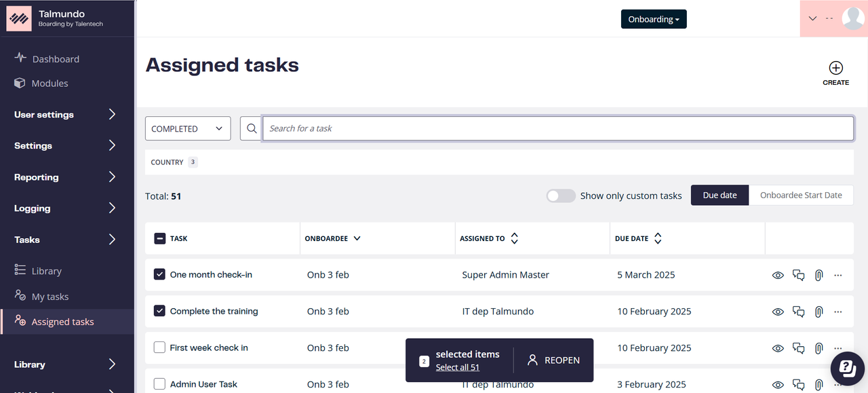Toggle Show only custom tasks switch
The image size is (868, 393).
(x=561, y=195)
